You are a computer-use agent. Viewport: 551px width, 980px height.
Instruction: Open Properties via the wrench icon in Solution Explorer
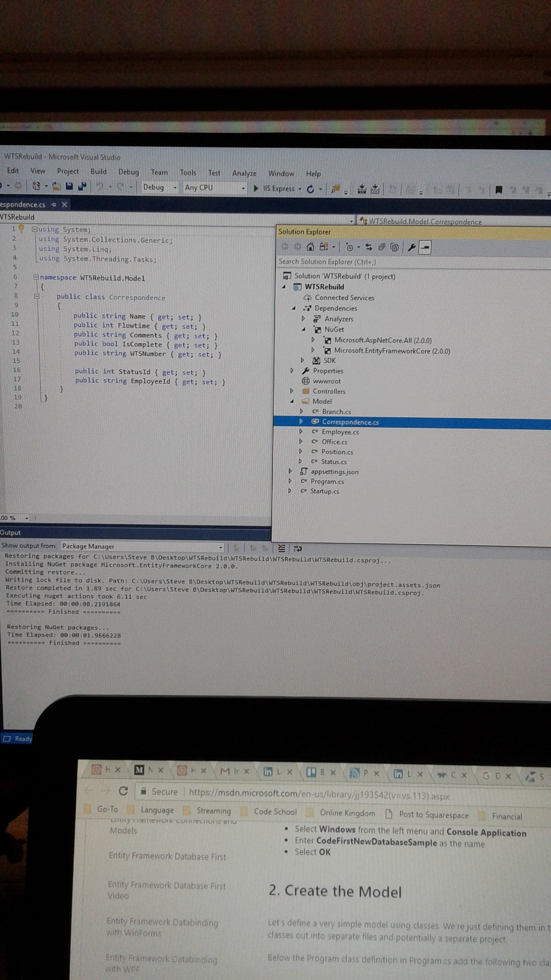412,248
